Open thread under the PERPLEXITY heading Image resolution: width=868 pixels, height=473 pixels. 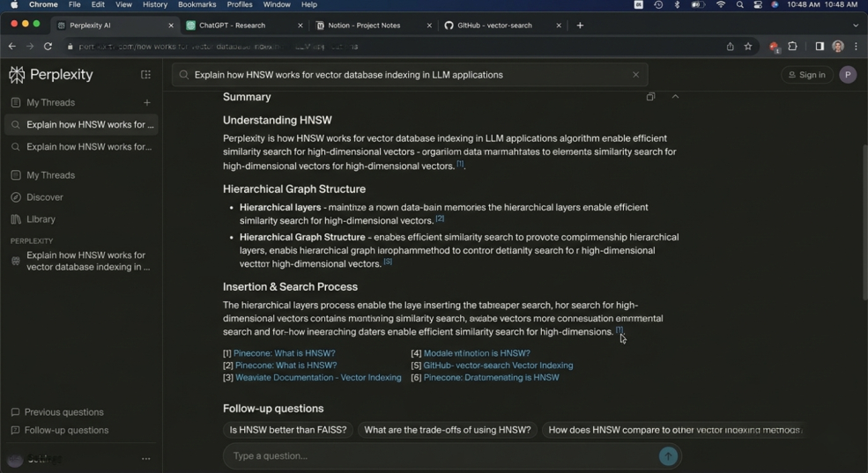coord(81,261)
